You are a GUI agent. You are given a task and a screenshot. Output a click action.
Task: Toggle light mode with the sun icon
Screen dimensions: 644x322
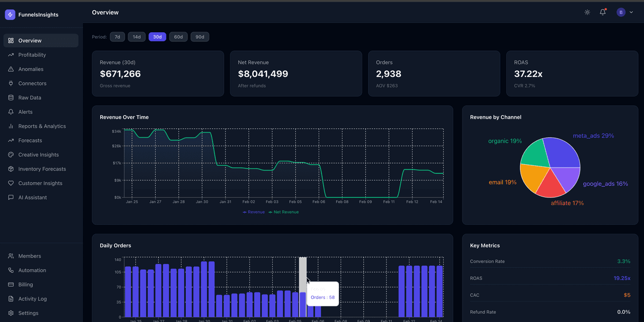[587, 12]
